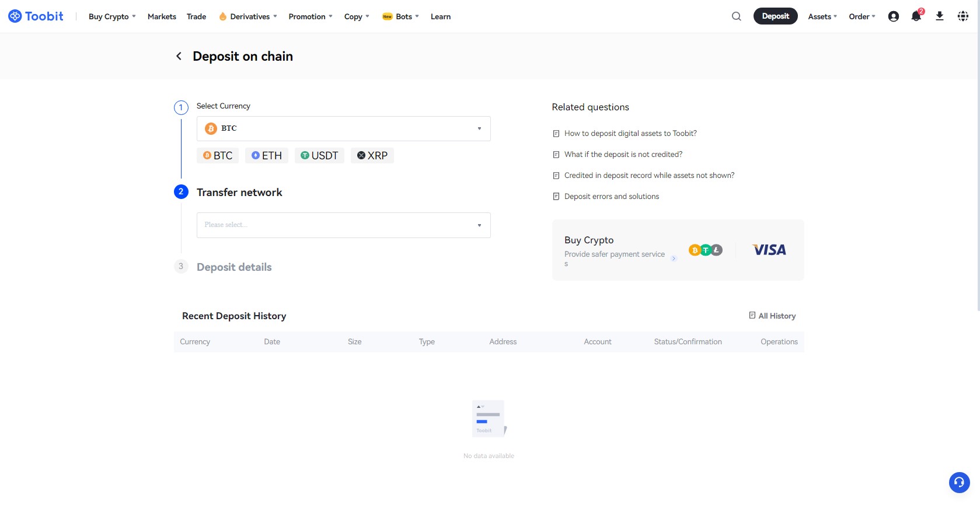Click the Deposit button in header
This screenshot has width=980, height=517.
775,16
